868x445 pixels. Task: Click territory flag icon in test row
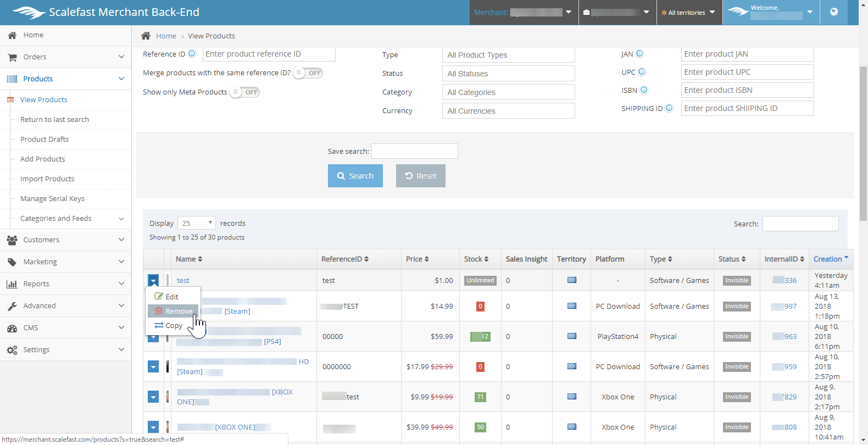tap(571, 280)
